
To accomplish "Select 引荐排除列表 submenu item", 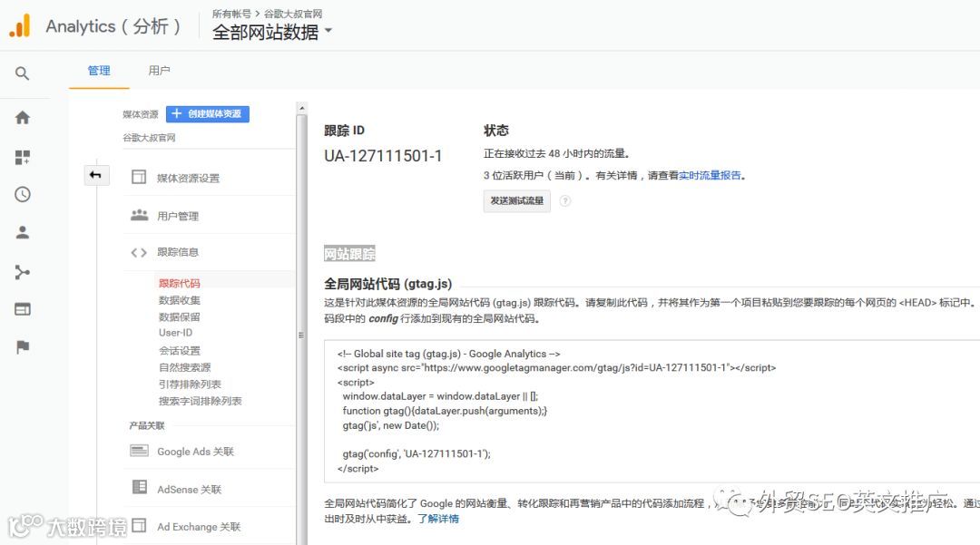I will coord(190,384).
